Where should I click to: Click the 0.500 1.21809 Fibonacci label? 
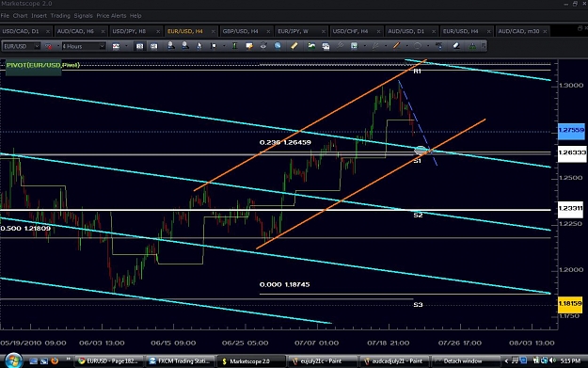click(25, 229)
